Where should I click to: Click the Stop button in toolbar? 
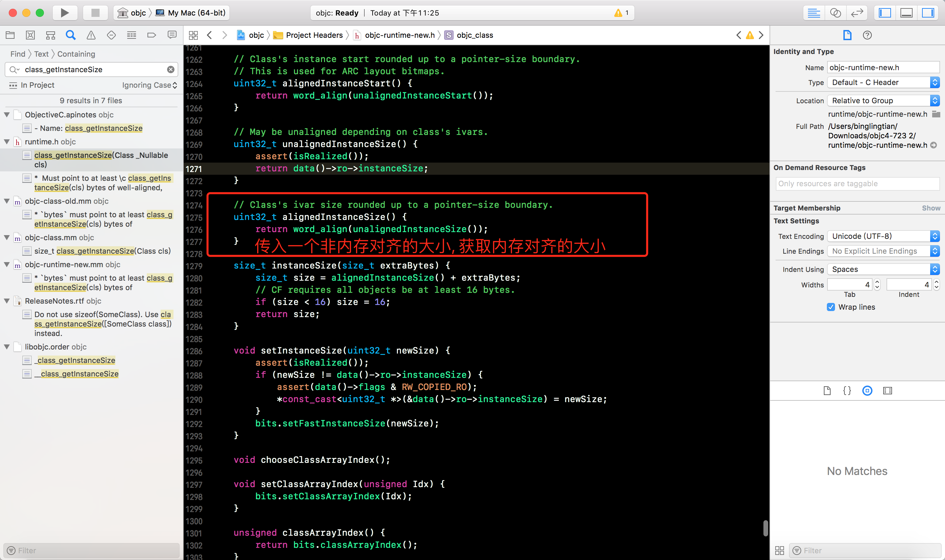point(95,13)
